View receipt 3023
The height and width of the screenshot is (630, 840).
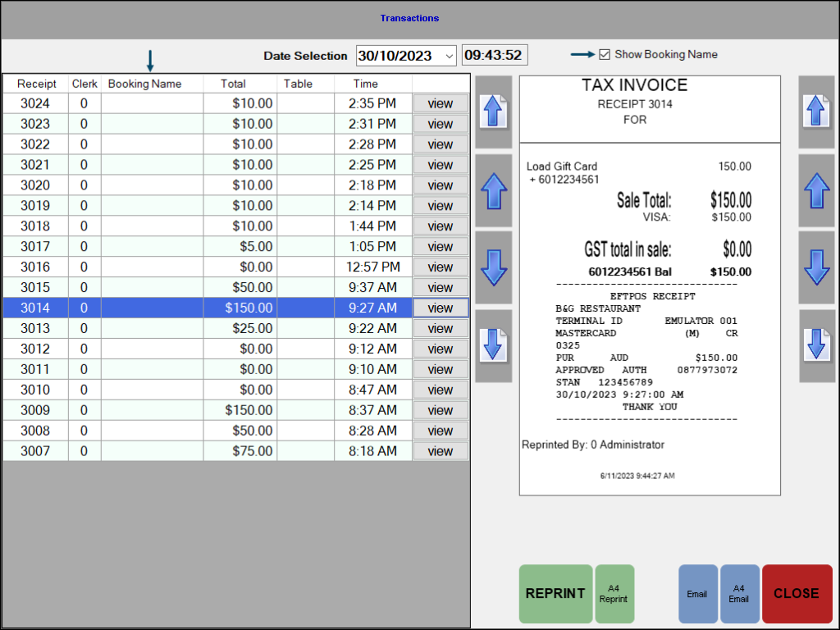[x=441, y=124]
